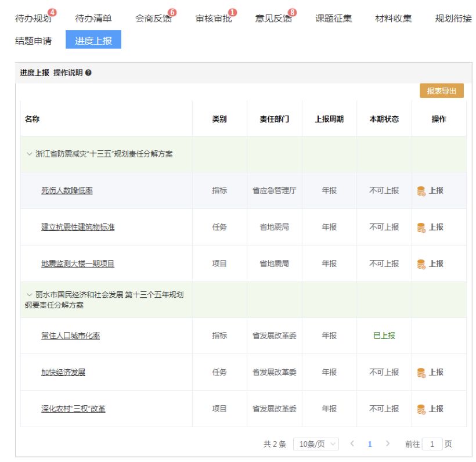Click the red badge 8 on 意见反馈
476x462 pixels.
(x=293, y=12)
